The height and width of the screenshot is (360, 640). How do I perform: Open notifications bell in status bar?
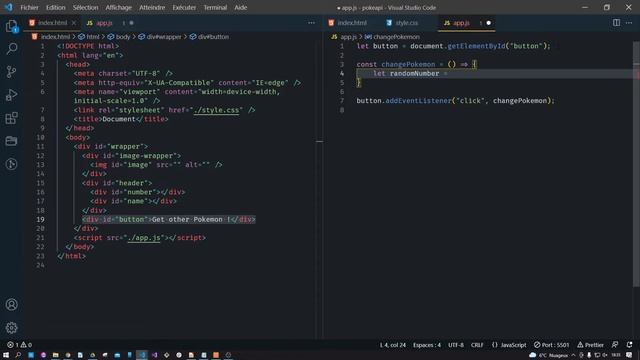pyautogui.click(x=629, y=345)
